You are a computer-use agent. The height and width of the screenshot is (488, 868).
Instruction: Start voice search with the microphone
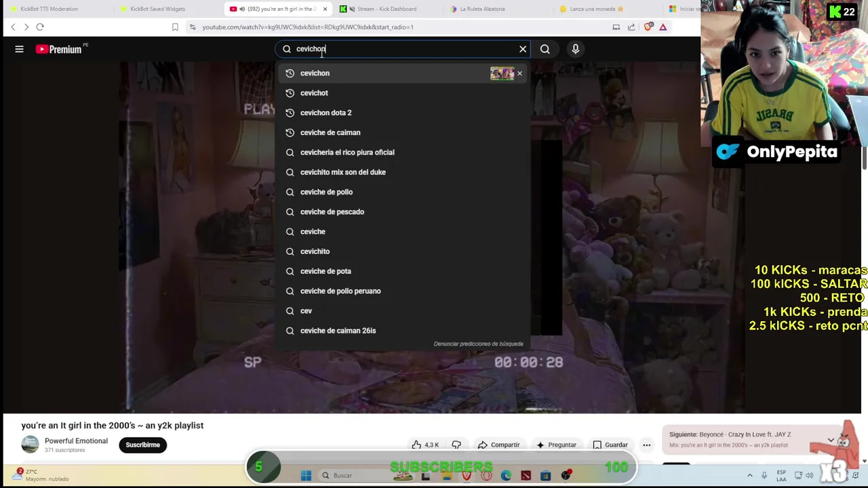coord(575,49)
